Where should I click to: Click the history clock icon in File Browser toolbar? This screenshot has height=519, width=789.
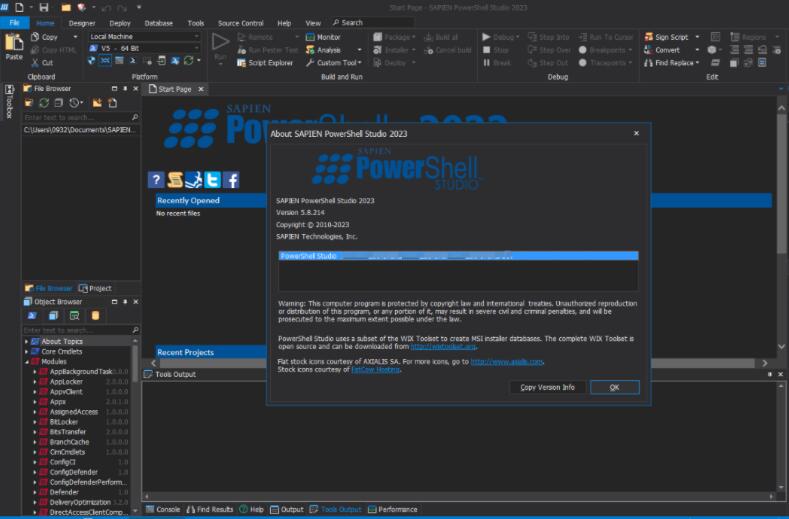(74, 103)
